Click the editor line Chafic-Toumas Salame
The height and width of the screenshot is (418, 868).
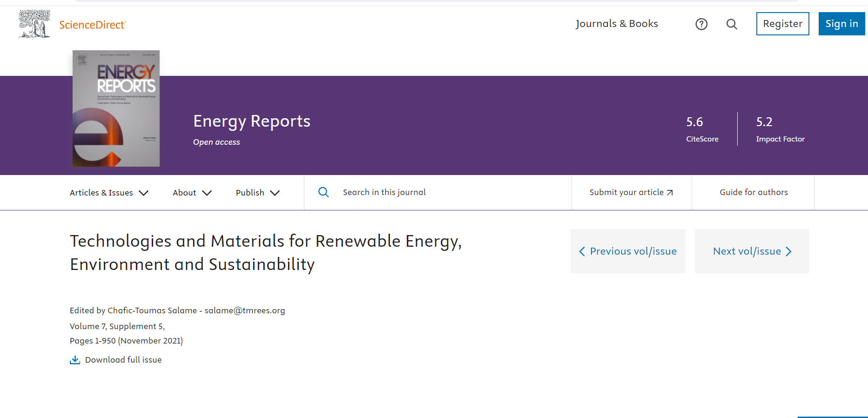(177, 310)
